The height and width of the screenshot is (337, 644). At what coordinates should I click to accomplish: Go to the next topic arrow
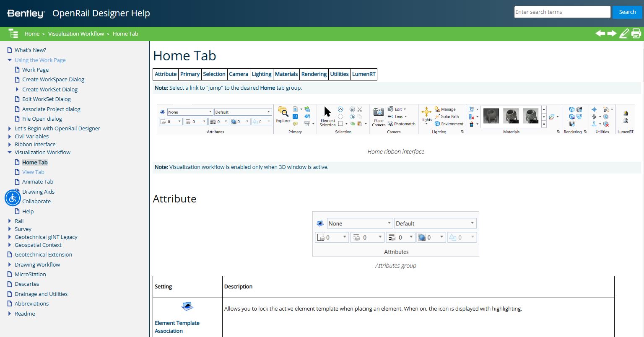tap(612, 34)
